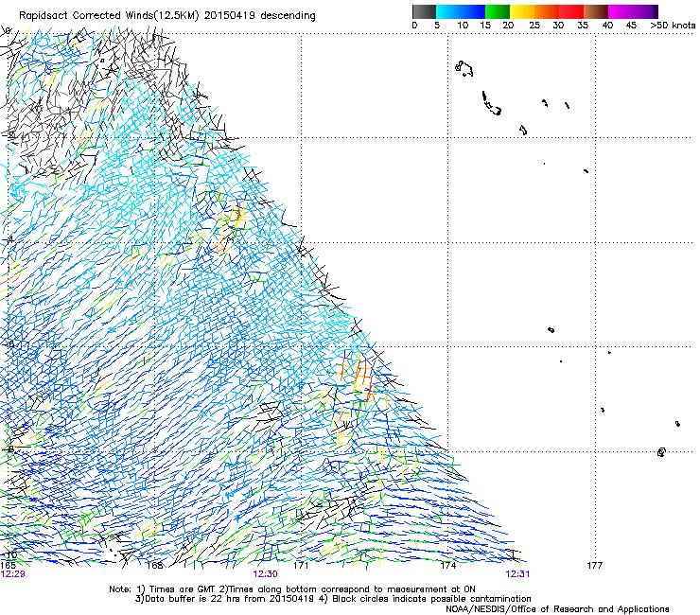The height and width of the screenshot is (615, 700).
Task: Click the longitude axis label '174'
Action: 448,566
